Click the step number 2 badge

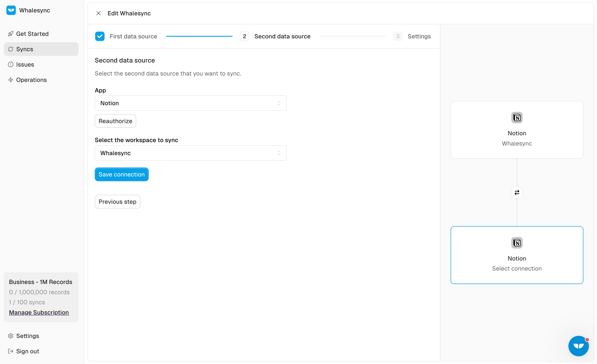tap(245, 36)
